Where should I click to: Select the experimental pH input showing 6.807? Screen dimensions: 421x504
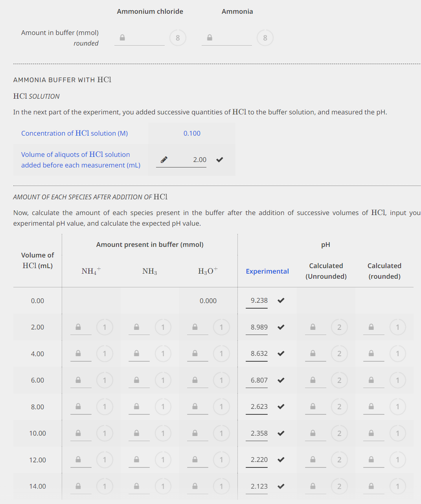(x=257, y=380)
